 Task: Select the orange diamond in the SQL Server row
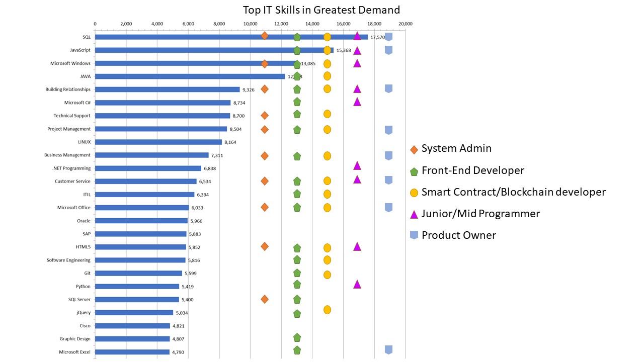265,299
